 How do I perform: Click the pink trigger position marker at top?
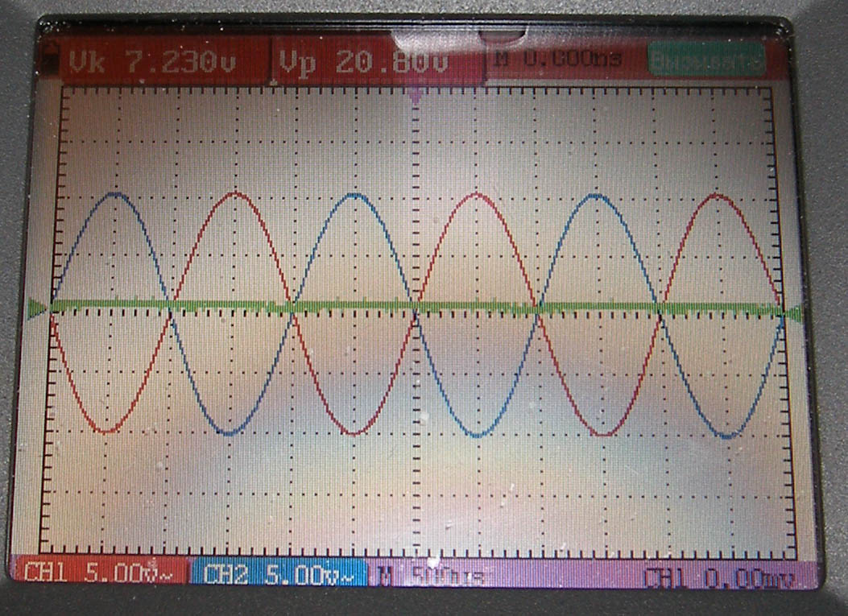(416, 95)
